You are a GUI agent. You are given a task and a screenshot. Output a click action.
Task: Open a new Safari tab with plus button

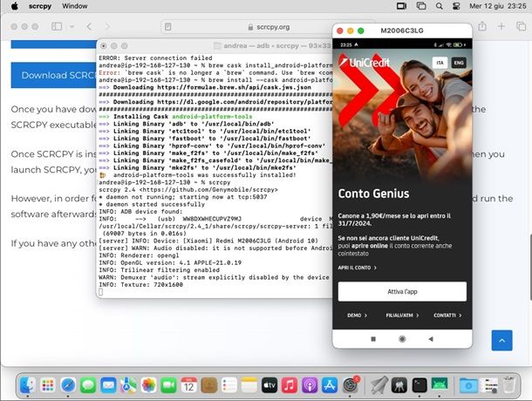click(x=501, y=26)
